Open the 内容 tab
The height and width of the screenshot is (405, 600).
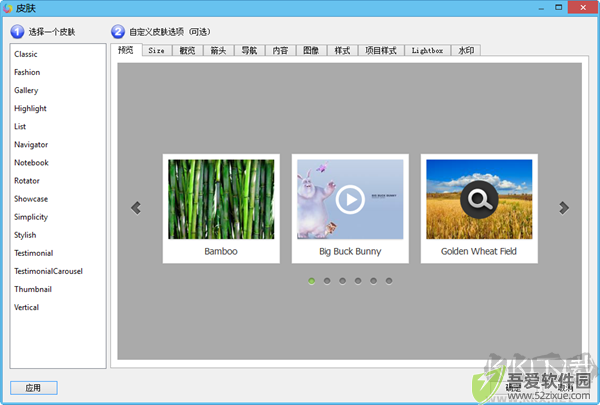[280, 50]
